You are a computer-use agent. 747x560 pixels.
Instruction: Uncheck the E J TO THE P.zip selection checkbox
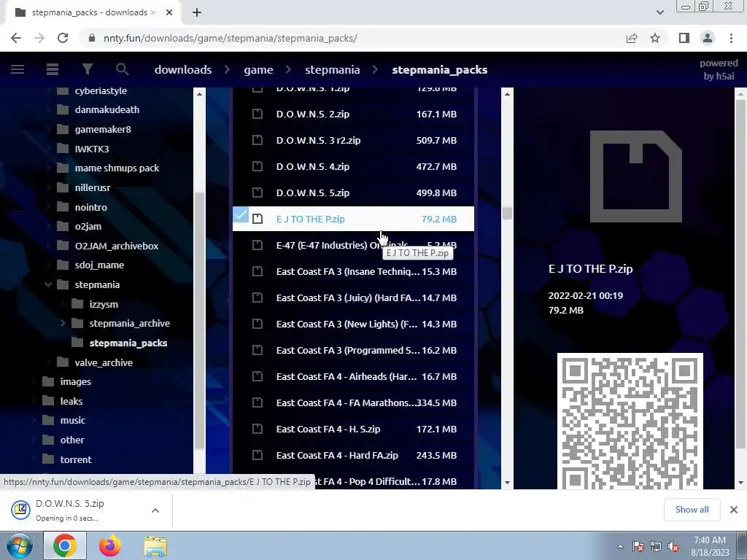pos(241,215)
